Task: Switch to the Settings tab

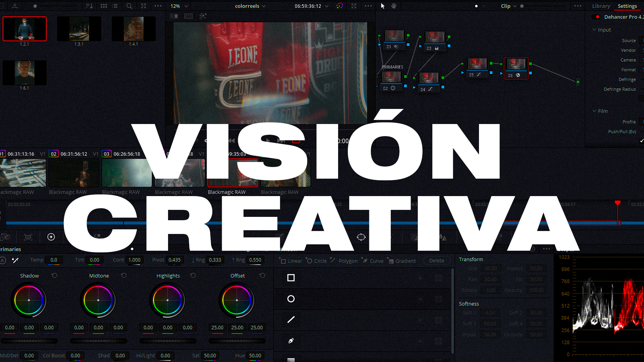Action: (x=627, y=6)
